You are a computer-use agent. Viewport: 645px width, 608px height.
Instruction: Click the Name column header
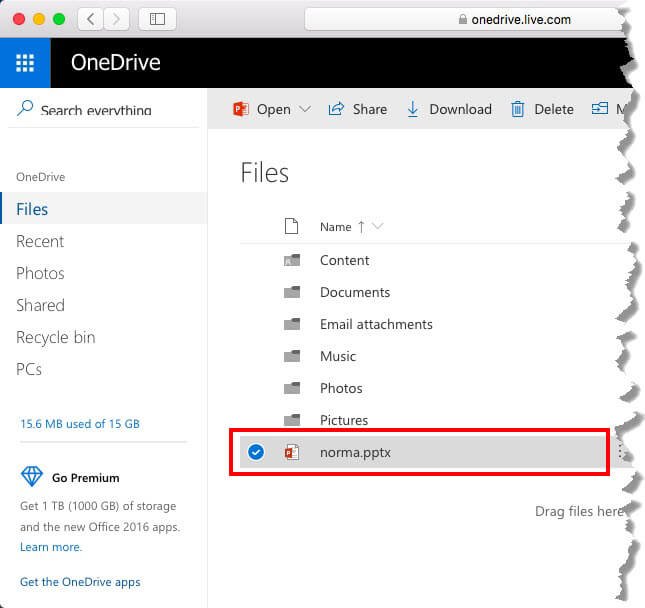[x=336, y=227]
